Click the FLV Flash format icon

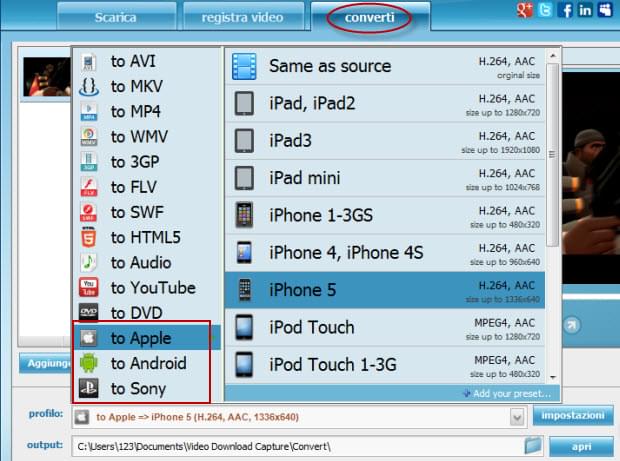[x=89, y=187]
